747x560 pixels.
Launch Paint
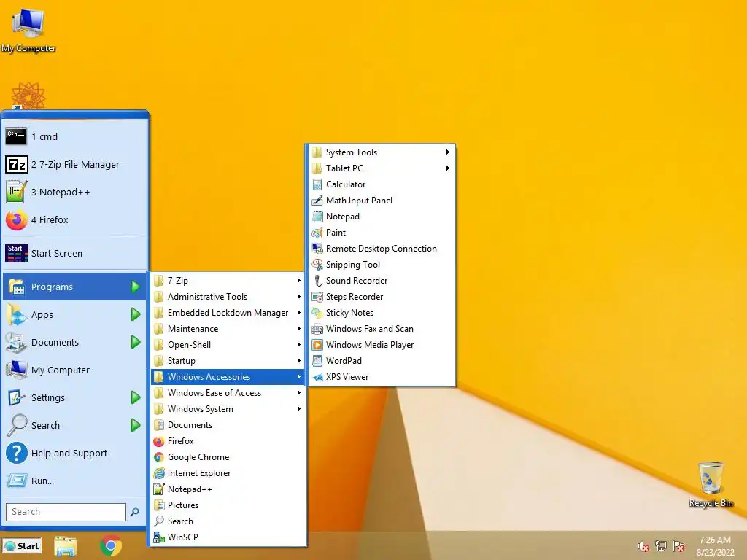click(381, 233)
